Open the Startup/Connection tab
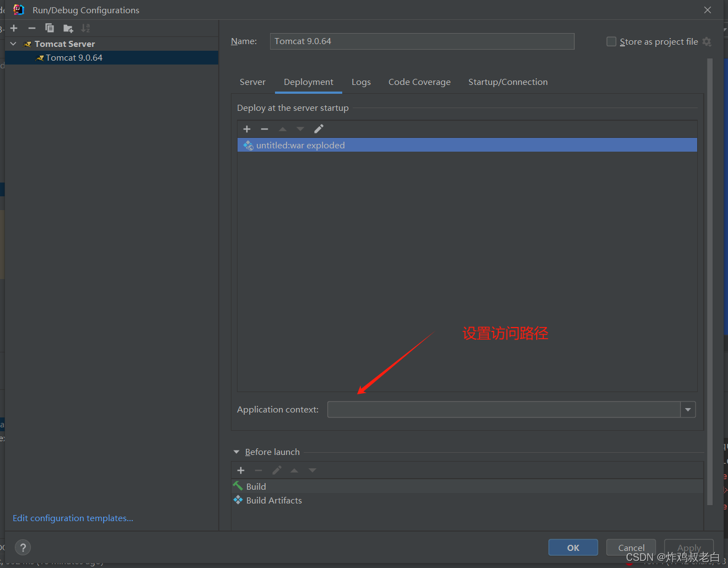 point(508,82)
